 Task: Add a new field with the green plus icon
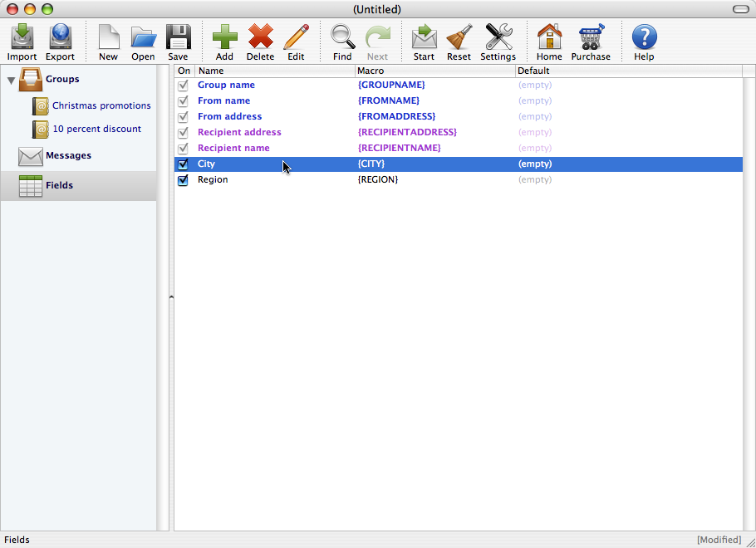pos(223,37)
